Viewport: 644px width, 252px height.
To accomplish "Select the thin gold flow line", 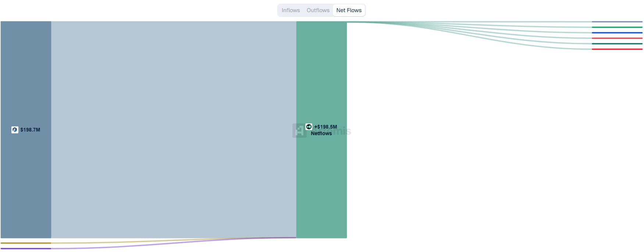I will (110, 242).
